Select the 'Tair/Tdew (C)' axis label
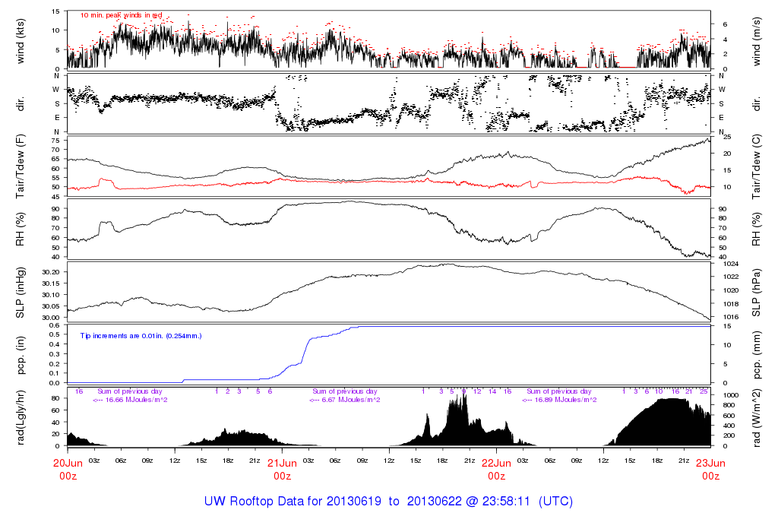 (757, 166)
